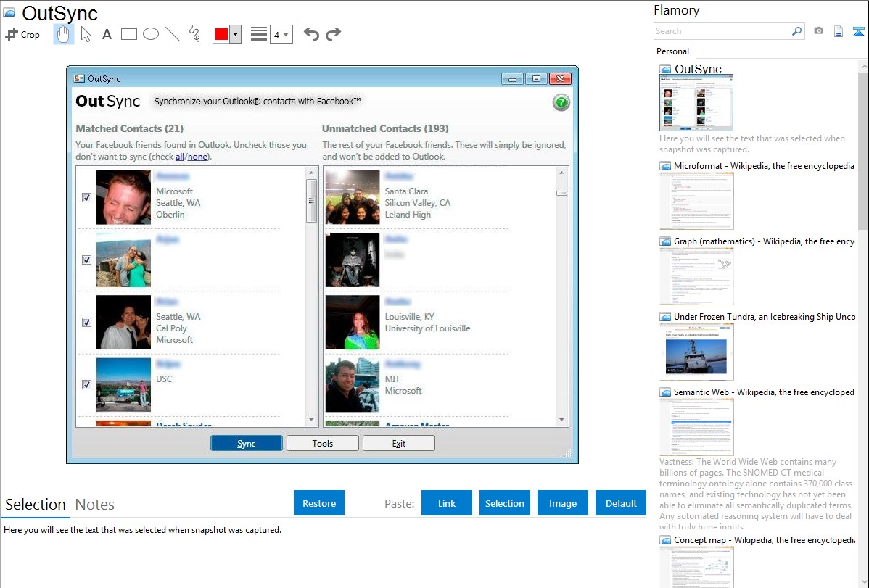869x588 pixels.
Task: Open Tools in the OutSync window
Action: point(323,443)
